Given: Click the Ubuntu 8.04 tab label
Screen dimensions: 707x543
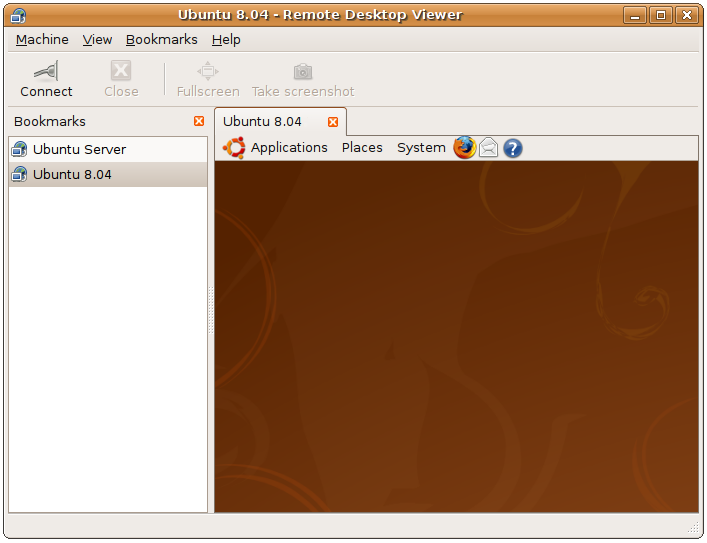Looking at the screenshot, I should (x=262, y=122).
